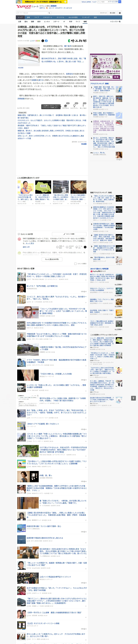Click the scroll-to-top arrow button
138x644 pixels.
click(x=133, y=398)
